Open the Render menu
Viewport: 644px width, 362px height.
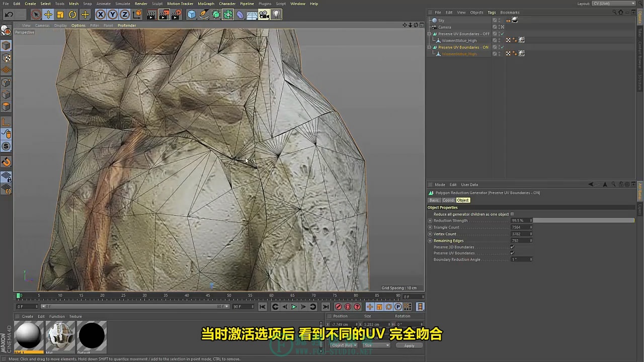(x=141, y=4)
